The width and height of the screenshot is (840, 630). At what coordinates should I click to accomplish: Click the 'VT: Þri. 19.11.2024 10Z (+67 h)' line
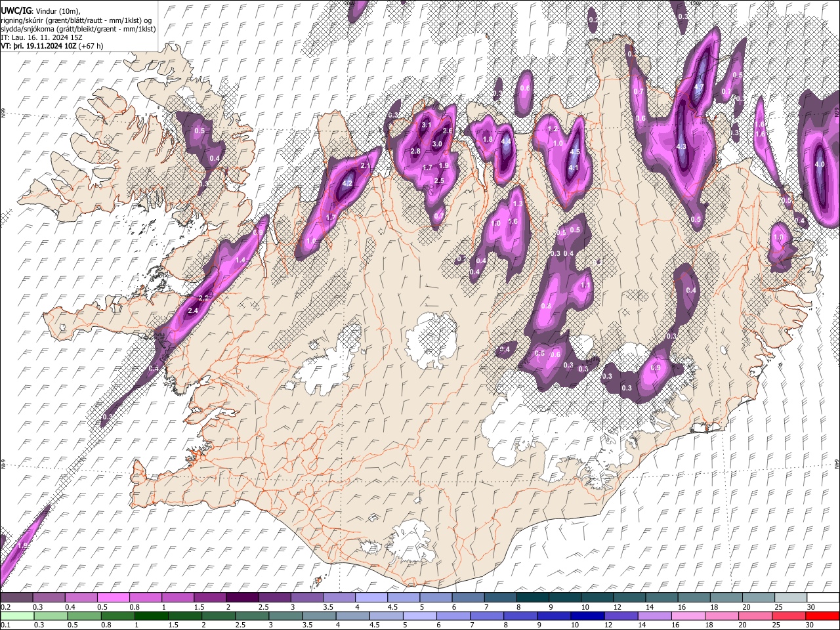(x=52, y=46)
